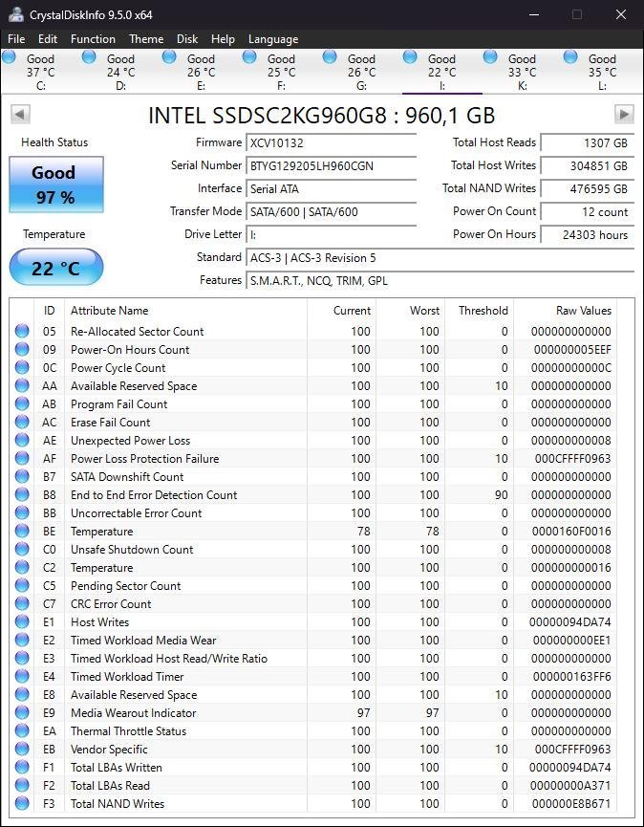Click the CrystalDiskInfo title bar app icon
Viewport: 644px width, 827px height.
pyautogui.click(x=15, y=14)
